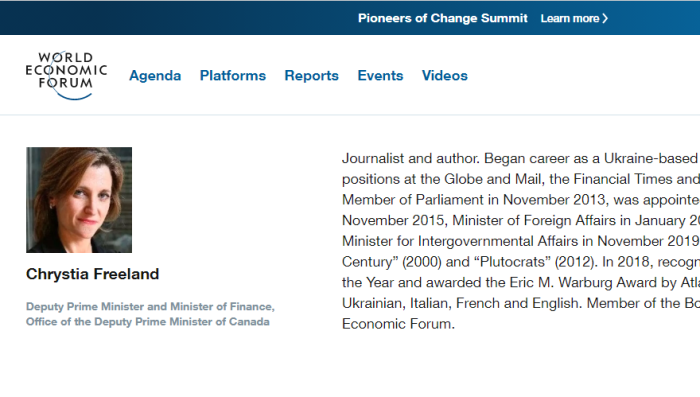
Task: Open the Platforms navigation item
Action: click(233, 75)
